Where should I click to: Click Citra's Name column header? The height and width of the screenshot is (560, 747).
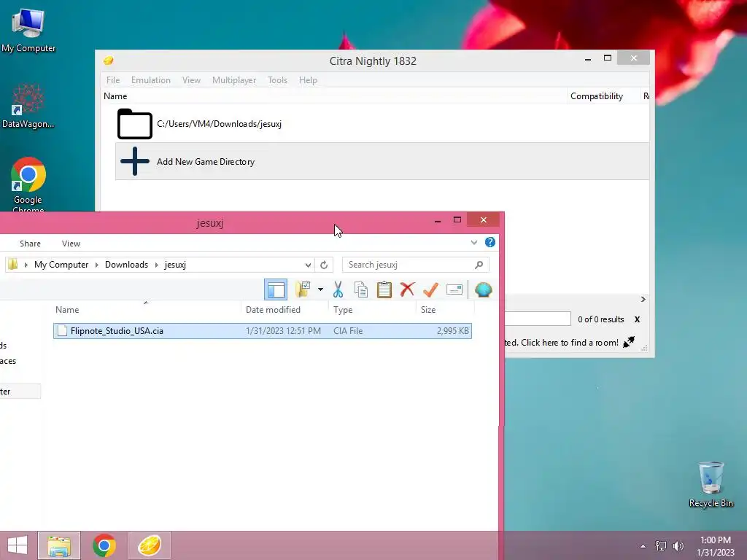115,96
